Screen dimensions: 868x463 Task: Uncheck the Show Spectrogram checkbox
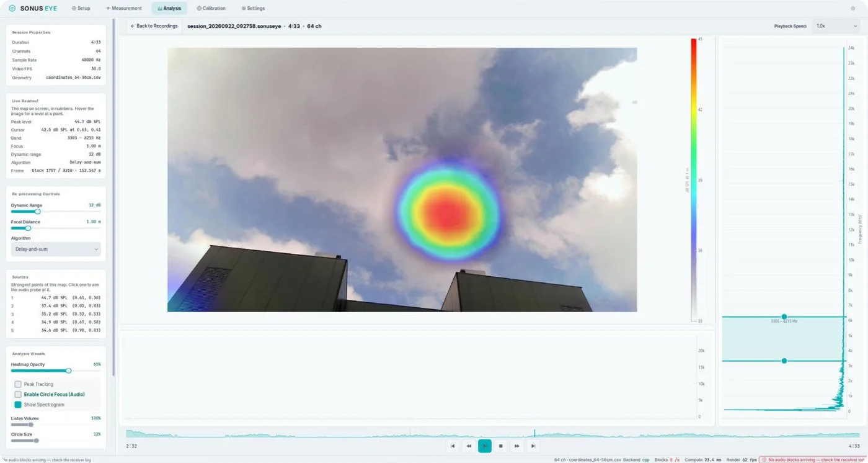(18, 405)
